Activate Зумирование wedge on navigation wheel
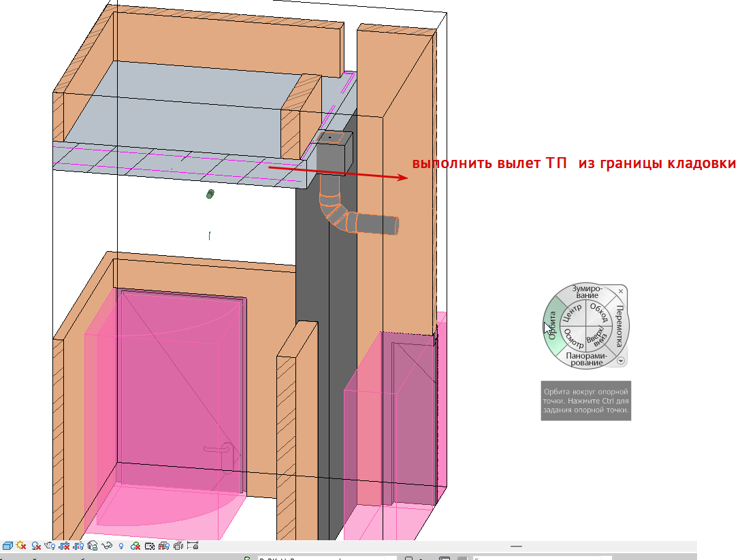 coord(587,291)
